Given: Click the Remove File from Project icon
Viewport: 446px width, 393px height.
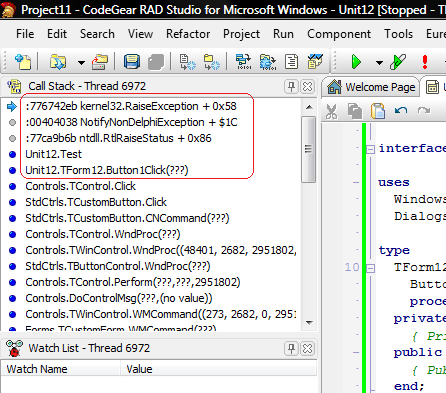Looking at the screenshot, I should 212,62.
